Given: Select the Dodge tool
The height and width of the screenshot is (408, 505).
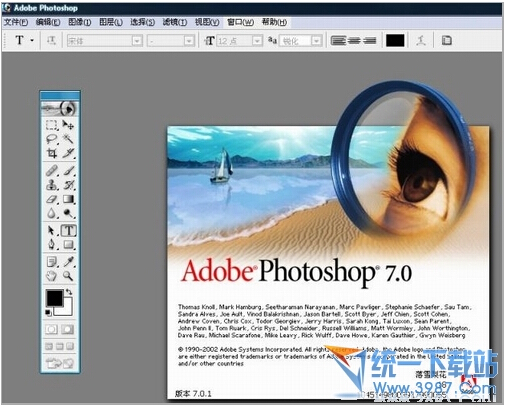Looking at the screenshot, I should (x=68, y=213).
